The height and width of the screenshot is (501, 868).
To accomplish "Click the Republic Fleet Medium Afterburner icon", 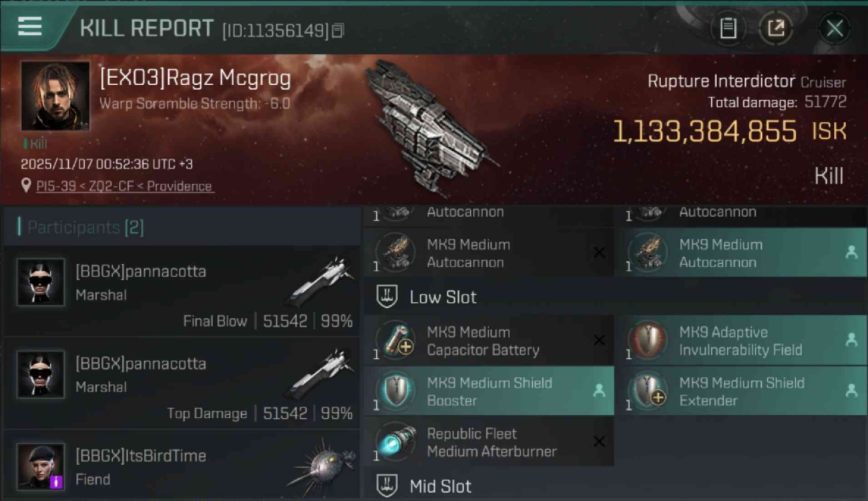I will pyautogui.click(x=395, y=442).
